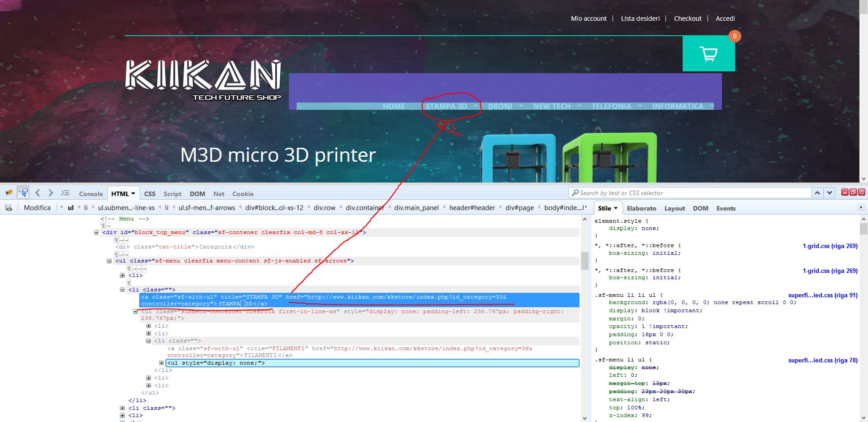868x422 pixels.
Task: Open the Cookie panel tab
Action: point(243,194)
